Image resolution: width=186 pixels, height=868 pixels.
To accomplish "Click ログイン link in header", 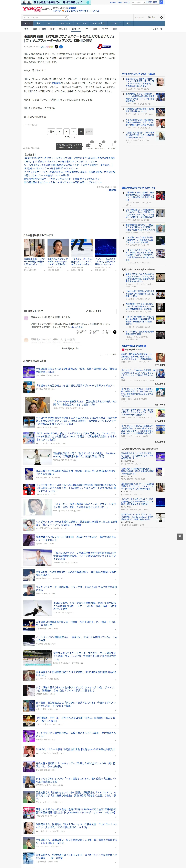I will click(57, 11).
